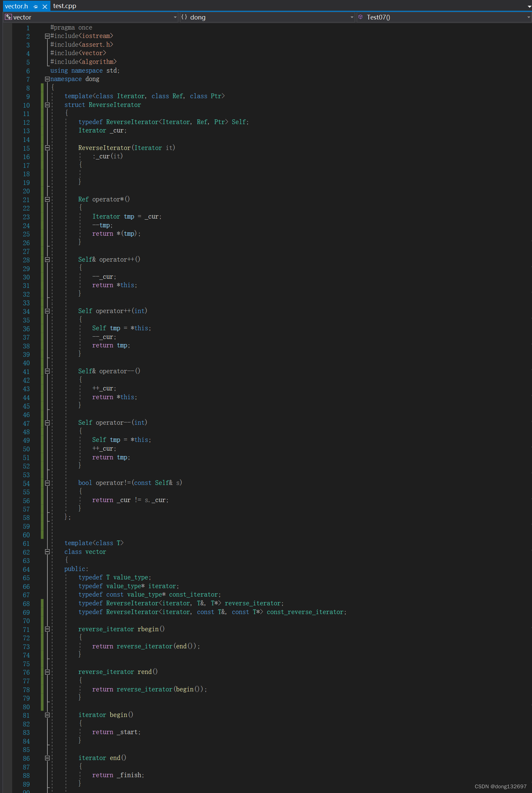Screen dimensions: 532x793
Task: Click 'return _cur != s._cur;' statement
Action: pyautogui.click(x=130, y=500)
